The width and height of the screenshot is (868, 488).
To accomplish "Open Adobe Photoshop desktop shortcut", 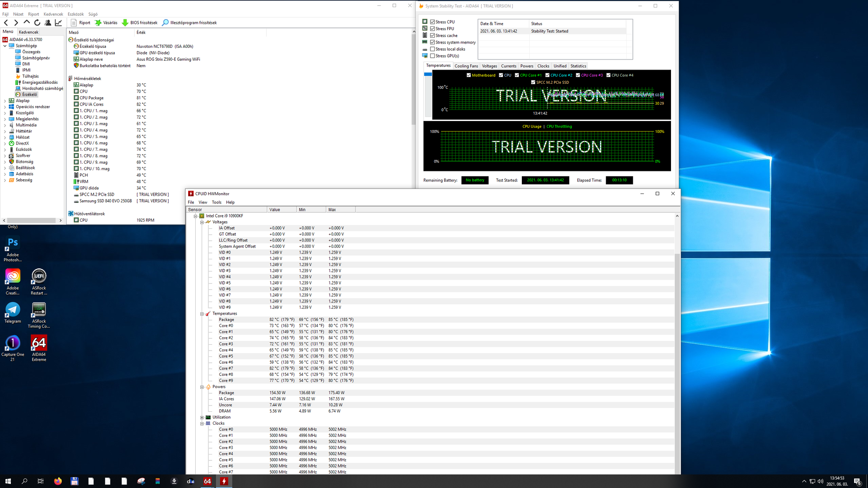I will tap(13, 249).
